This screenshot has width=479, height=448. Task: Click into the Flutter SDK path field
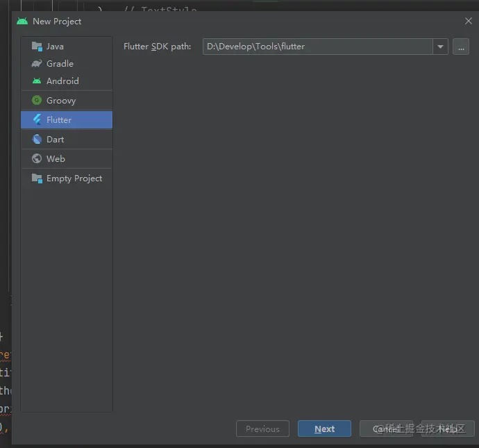pos(318,47)
